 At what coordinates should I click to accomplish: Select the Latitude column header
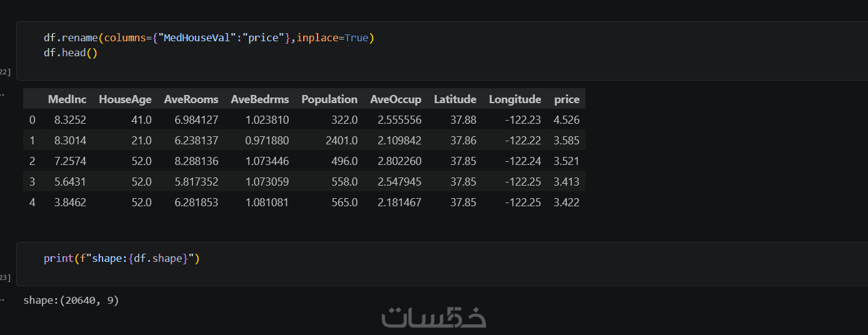click(455, 99)
